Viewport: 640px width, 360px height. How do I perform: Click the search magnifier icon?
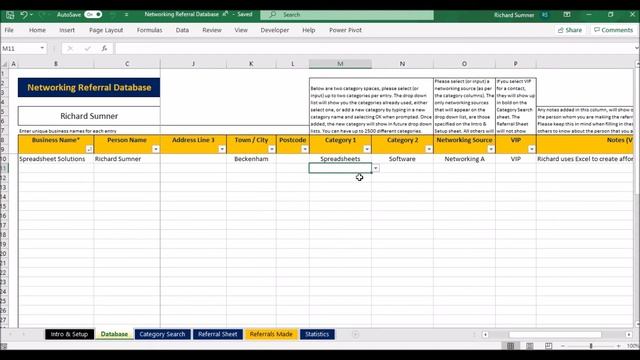[x=273, y=15]
